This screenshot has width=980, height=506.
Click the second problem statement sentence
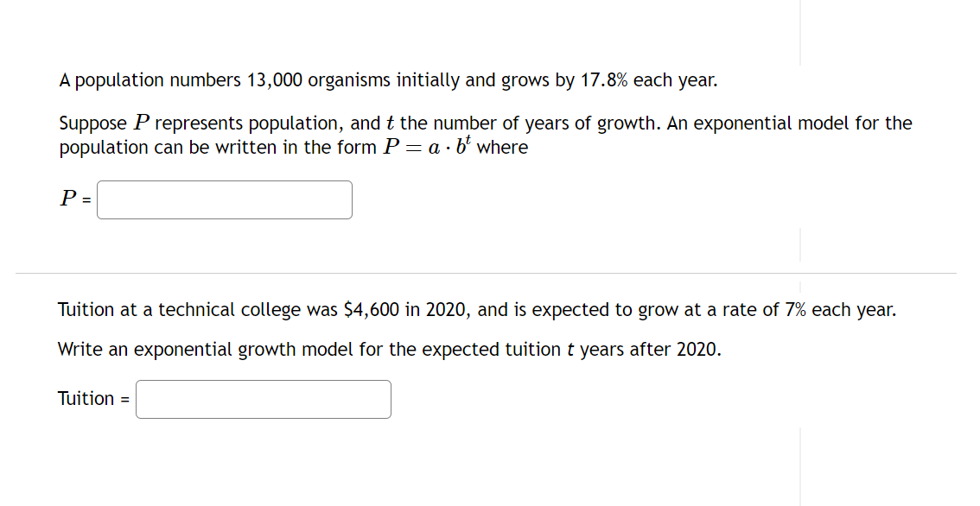[x=475, y=309]
